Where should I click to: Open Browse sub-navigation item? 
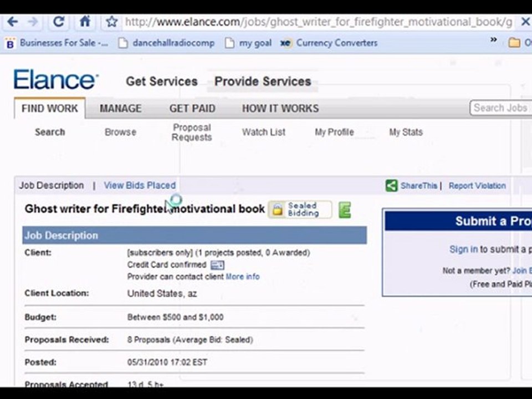[120, 132]
